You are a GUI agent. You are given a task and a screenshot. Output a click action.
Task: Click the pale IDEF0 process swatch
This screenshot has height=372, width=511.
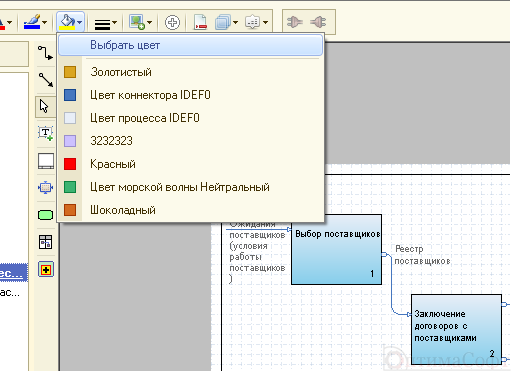(70, 118)
